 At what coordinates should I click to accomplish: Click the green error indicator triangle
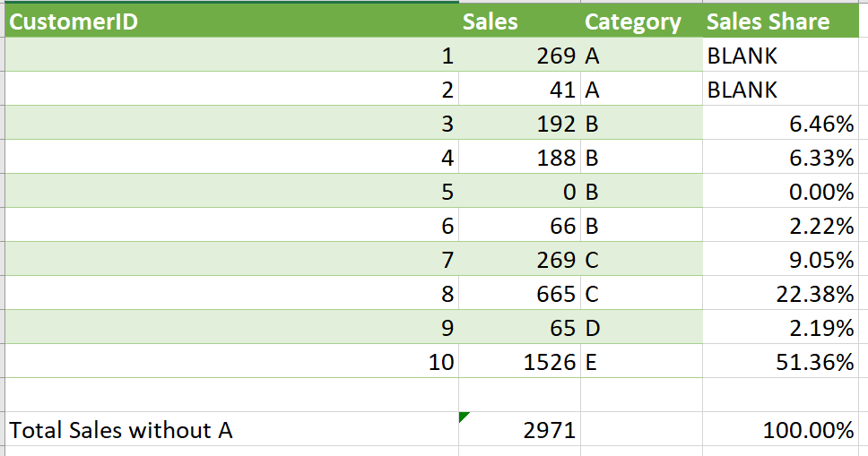[464, 417]
